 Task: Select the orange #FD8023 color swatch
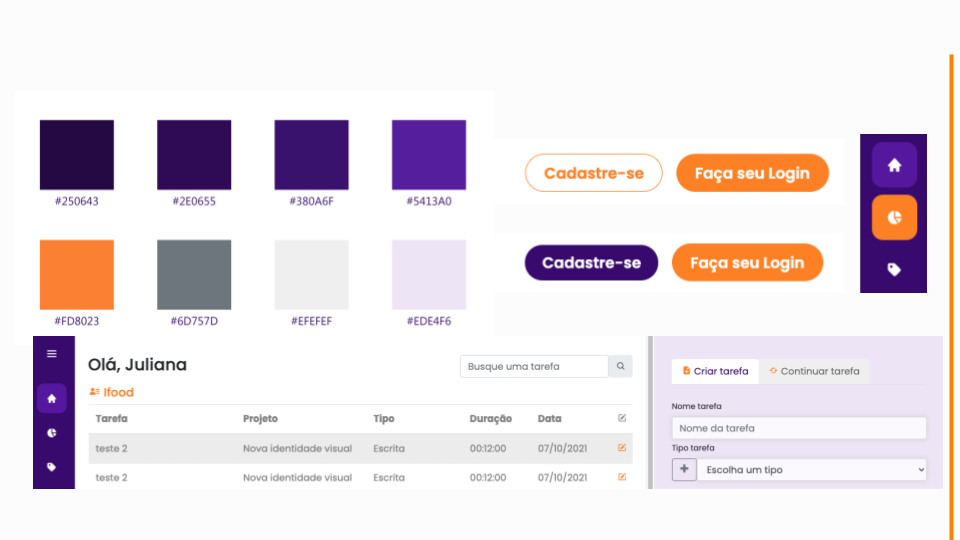click(x=77, y=274)
